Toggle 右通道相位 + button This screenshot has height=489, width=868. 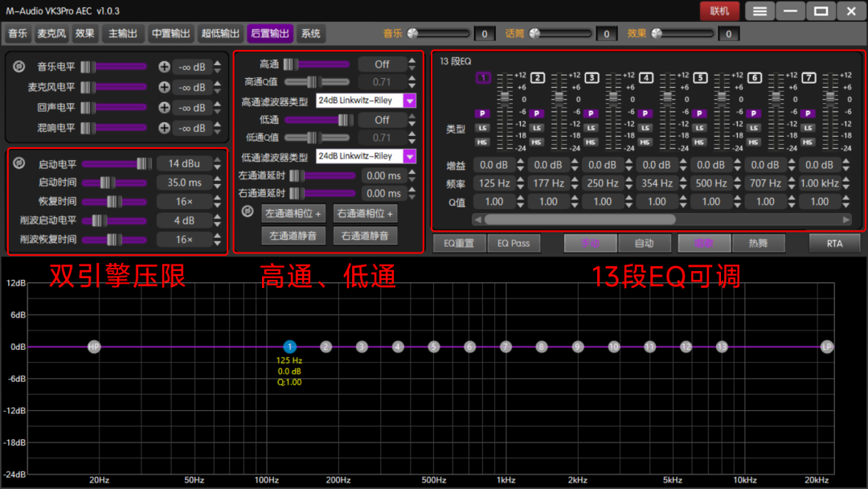[366, 214]
